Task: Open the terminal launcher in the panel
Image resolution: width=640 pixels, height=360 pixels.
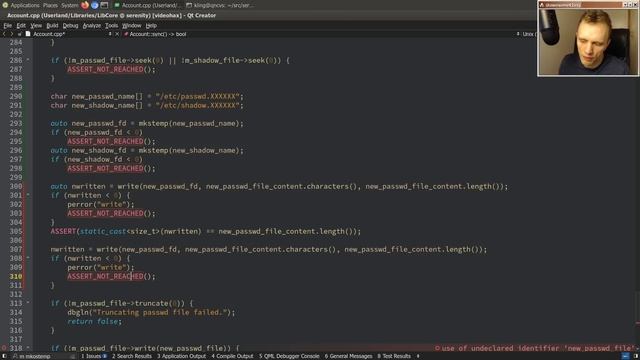Action: click(104, 5)
